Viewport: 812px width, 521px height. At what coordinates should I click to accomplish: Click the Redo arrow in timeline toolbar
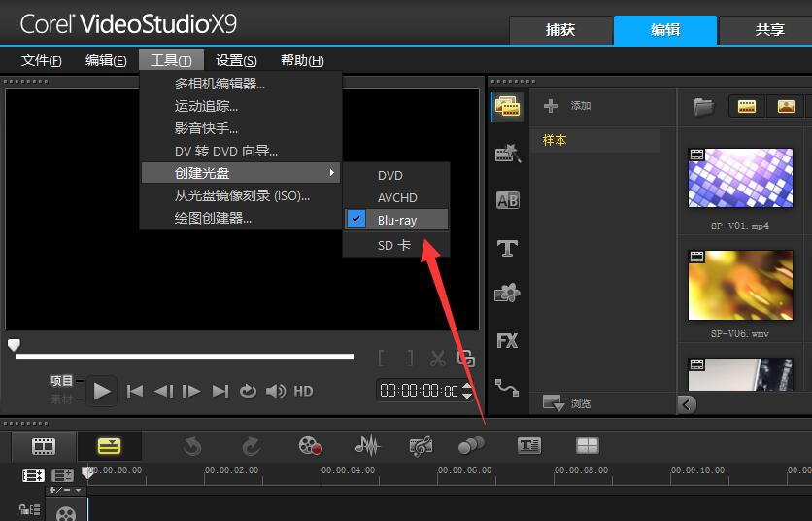click(x=252, y=446)
